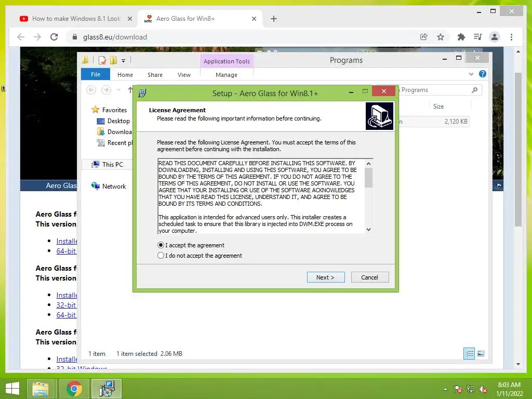Select Favorites in navigation pane
Screen dimensions: 532x399
109,110
